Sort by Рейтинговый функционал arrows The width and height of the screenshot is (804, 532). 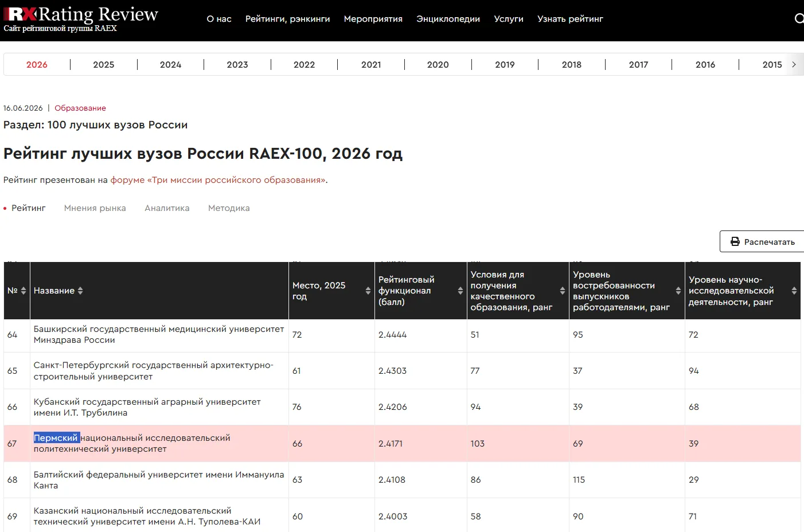460,291
